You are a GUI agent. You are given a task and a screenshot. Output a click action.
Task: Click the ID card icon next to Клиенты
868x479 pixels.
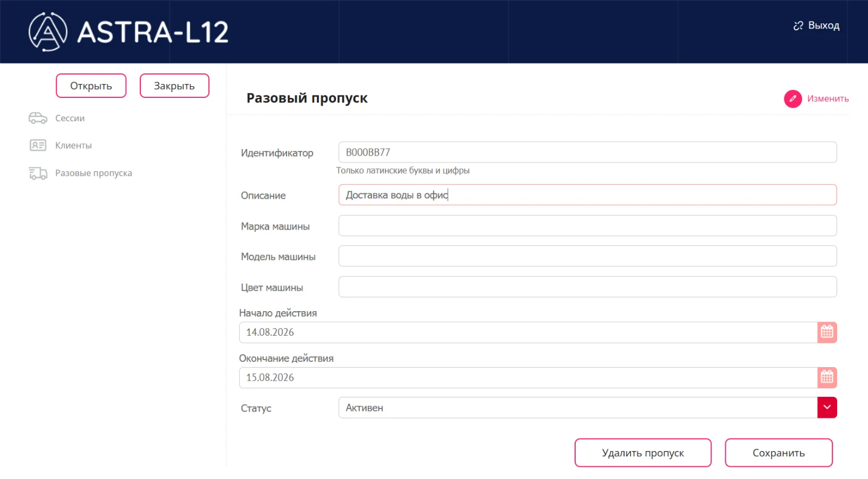[x=38, y=145]
